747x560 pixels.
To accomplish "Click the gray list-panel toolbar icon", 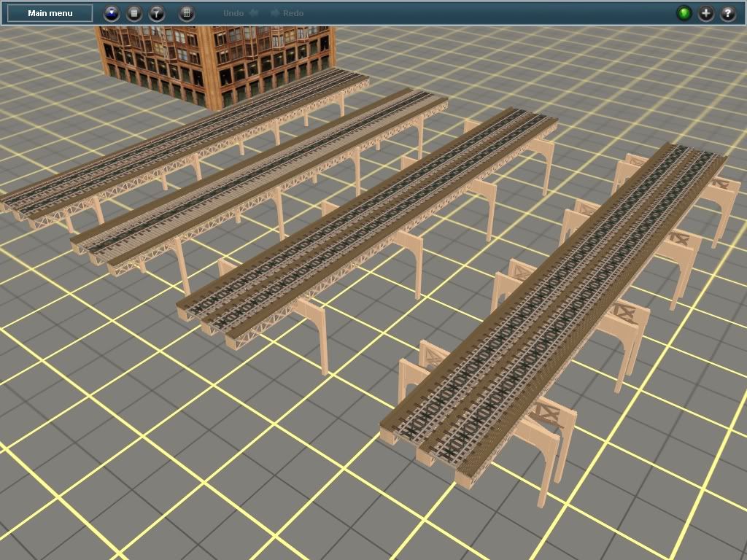I will [x=134, y=13].
